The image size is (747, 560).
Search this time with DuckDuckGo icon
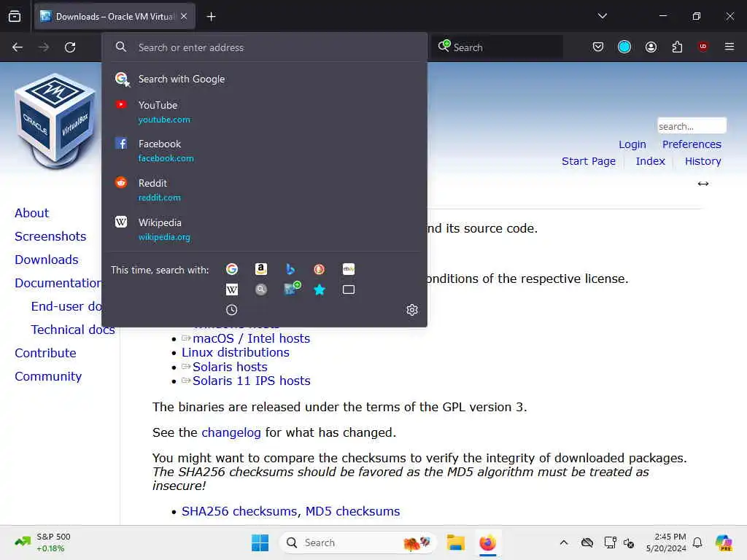[320, 270]
